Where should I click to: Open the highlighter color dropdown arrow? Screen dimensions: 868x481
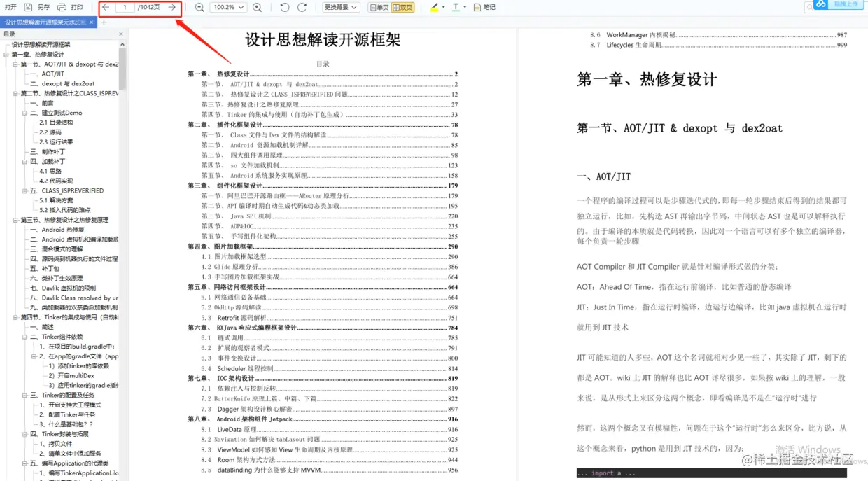[444, 7]
